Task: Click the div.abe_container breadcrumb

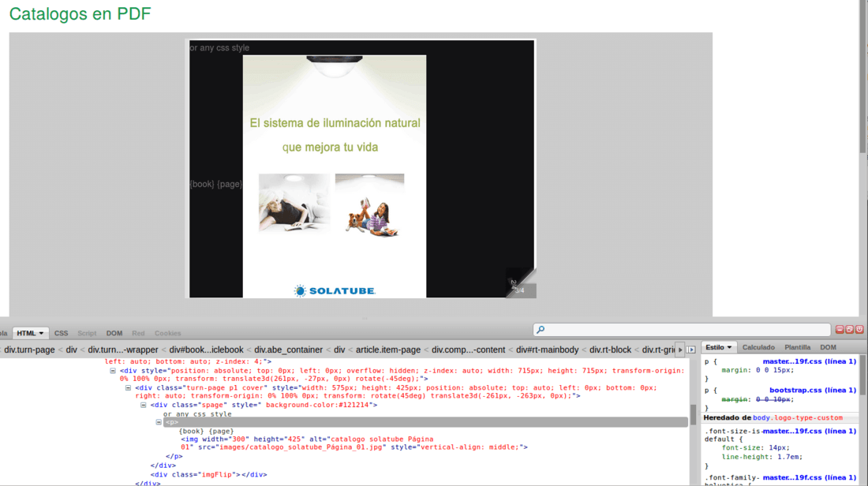Action: tap(288, 350)
